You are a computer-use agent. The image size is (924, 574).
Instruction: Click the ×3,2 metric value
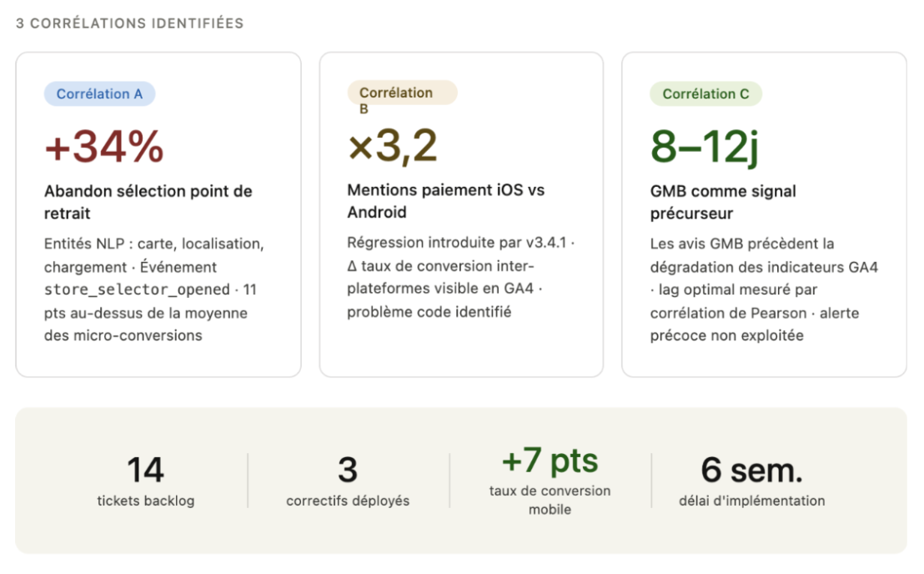coord(393,147)
